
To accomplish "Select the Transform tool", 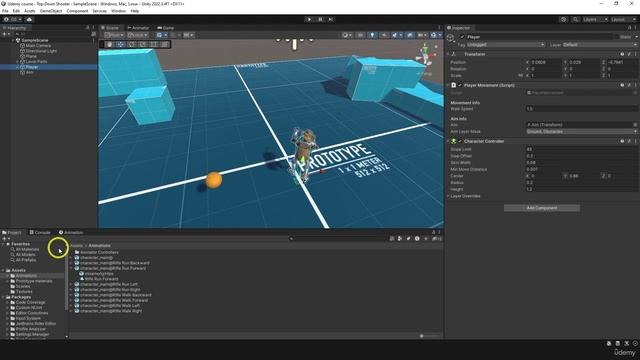I will point(165,44).
